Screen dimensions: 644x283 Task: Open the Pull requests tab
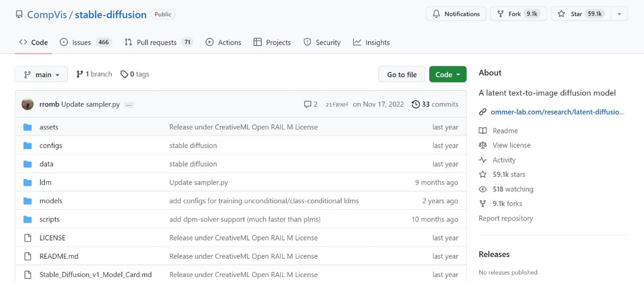click(x=158, y=42)
